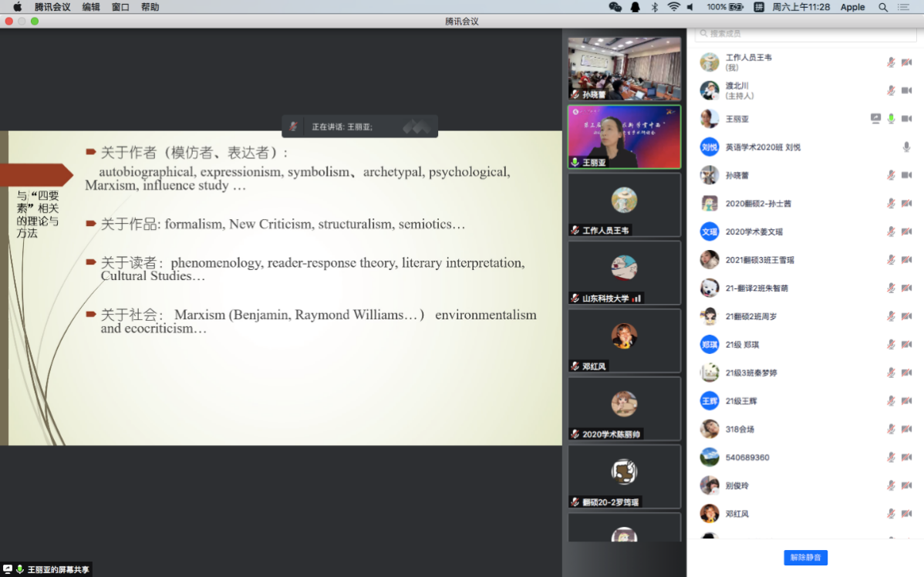Click the 搜索成员 search field

tap(804, 34)
